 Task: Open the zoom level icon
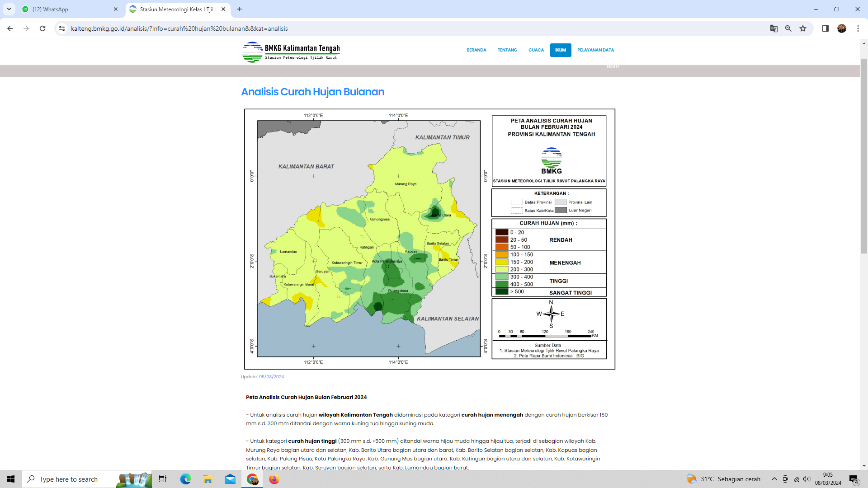[x=788, y=28]
